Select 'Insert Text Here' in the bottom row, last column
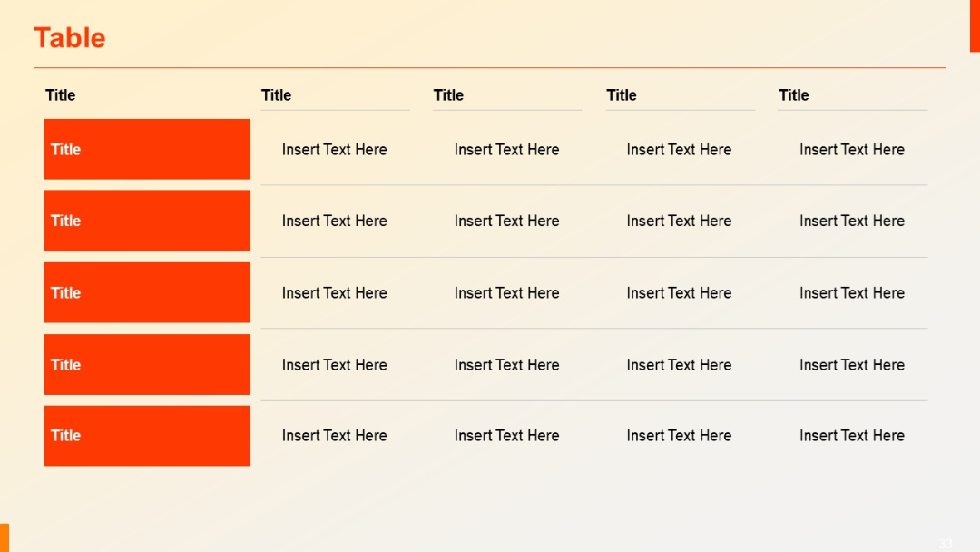This screenshot has width=980, height=552. 851,436
